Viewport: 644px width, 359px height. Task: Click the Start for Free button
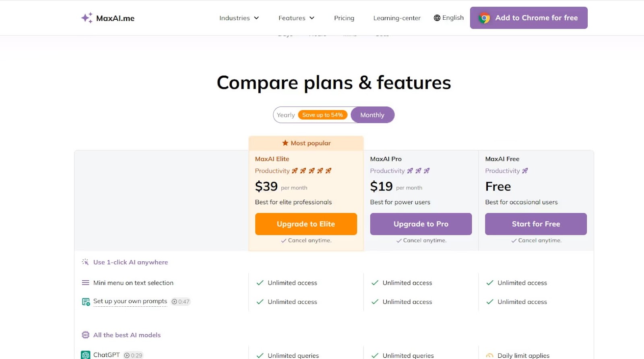coord(536,224)
